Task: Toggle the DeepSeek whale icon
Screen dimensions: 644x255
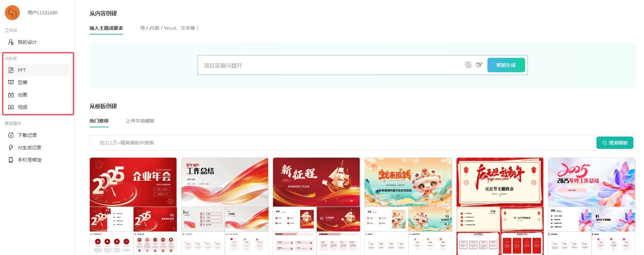Action: 479,65
